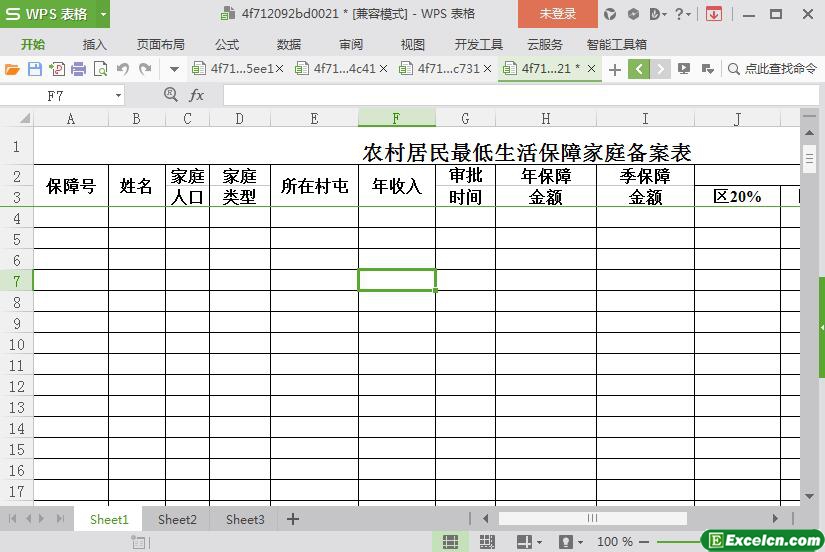The width and height of the screenshot is (825, 552).
Task: Open the 数据 ribbon tab
Action: coord(289,45)
